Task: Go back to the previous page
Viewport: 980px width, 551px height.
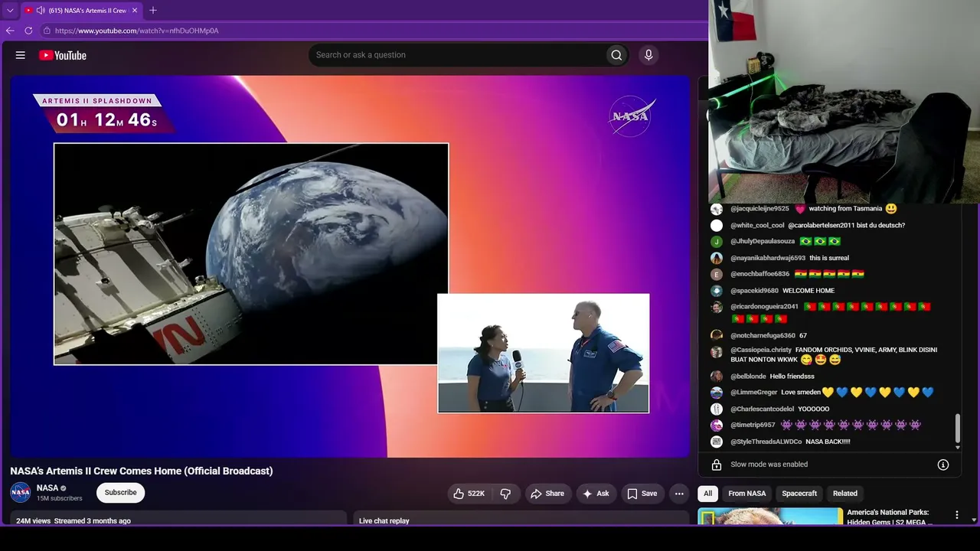Action: pyautogui.click(x=10, y=31)
